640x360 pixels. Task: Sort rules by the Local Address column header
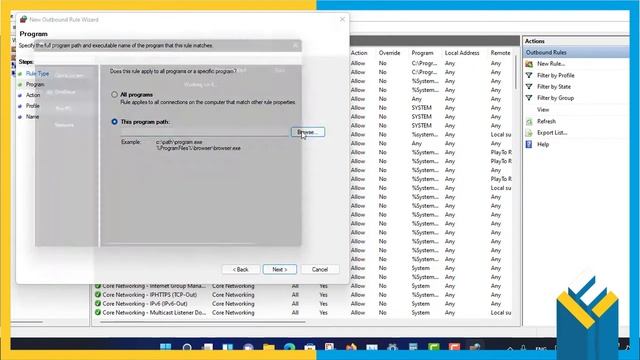tap(462, 53)
